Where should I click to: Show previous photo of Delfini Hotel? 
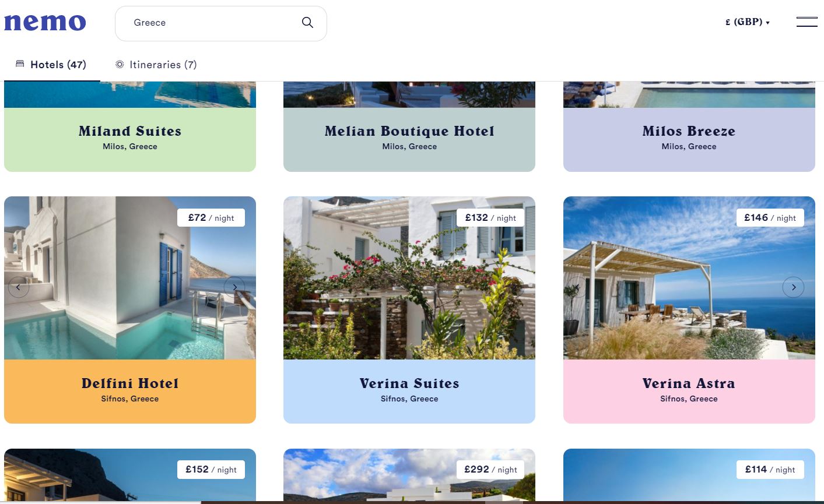tap(18, 287)
